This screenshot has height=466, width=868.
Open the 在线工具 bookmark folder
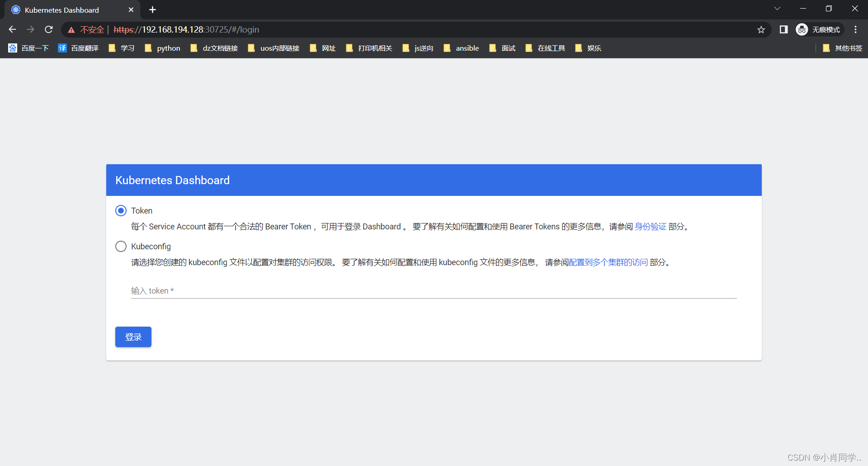coord(546,48)
